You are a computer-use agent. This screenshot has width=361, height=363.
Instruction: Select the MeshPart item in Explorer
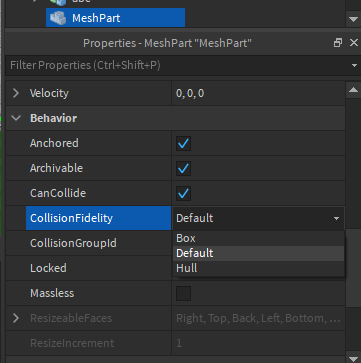pyautogui.click(x=115, y=18)
